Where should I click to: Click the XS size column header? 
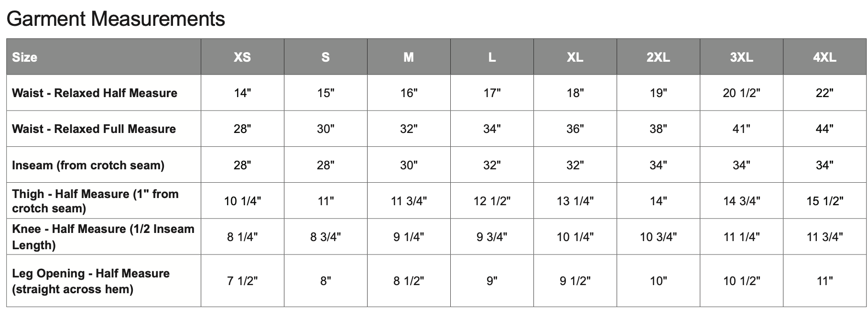tap(242, 57)
